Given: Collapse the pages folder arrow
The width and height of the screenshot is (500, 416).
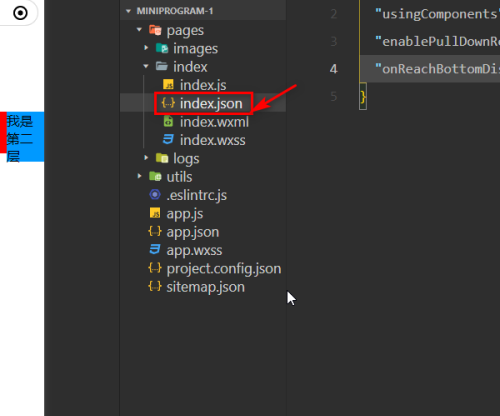Looking at the screenshot, I should [x=139, y=30].
